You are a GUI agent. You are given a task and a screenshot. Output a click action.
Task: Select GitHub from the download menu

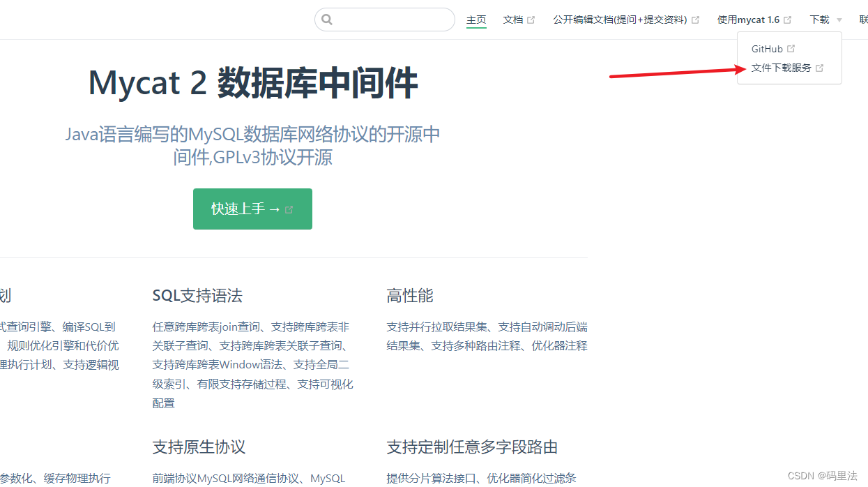(769, 49)
